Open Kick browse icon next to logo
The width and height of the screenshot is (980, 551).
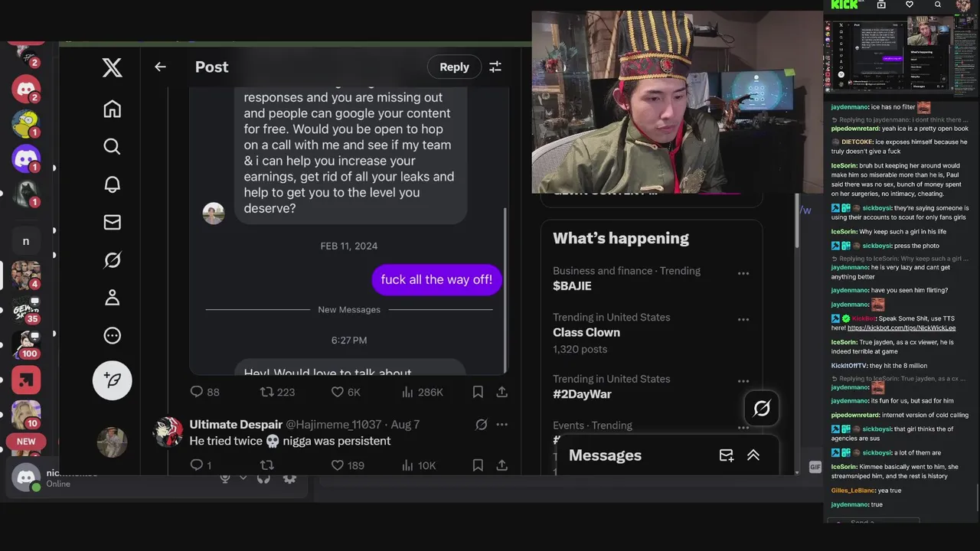pyautogui.click(x=881, y=5)
